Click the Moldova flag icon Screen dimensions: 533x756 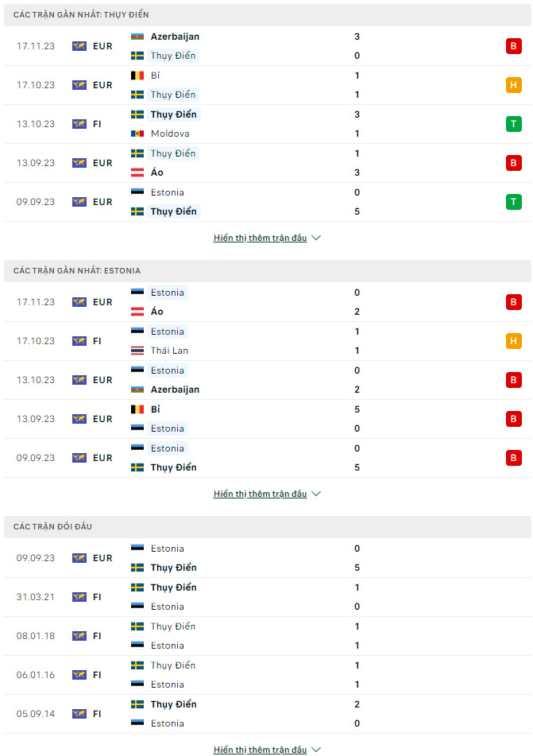[x=137, y=134]
